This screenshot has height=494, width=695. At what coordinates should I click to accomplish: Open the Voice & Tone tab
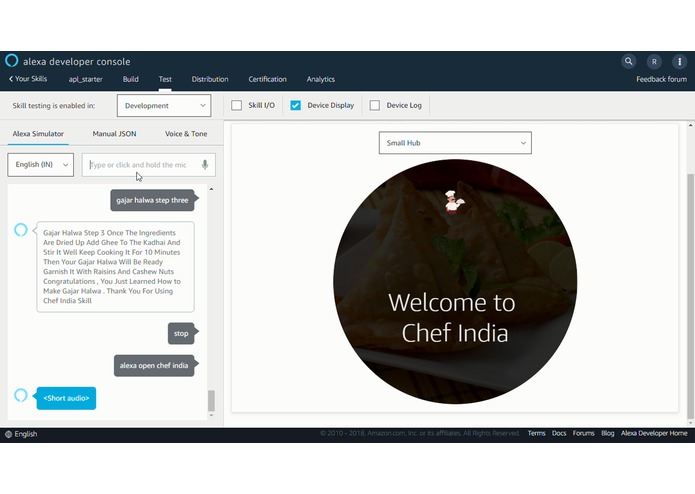[186, 134]
